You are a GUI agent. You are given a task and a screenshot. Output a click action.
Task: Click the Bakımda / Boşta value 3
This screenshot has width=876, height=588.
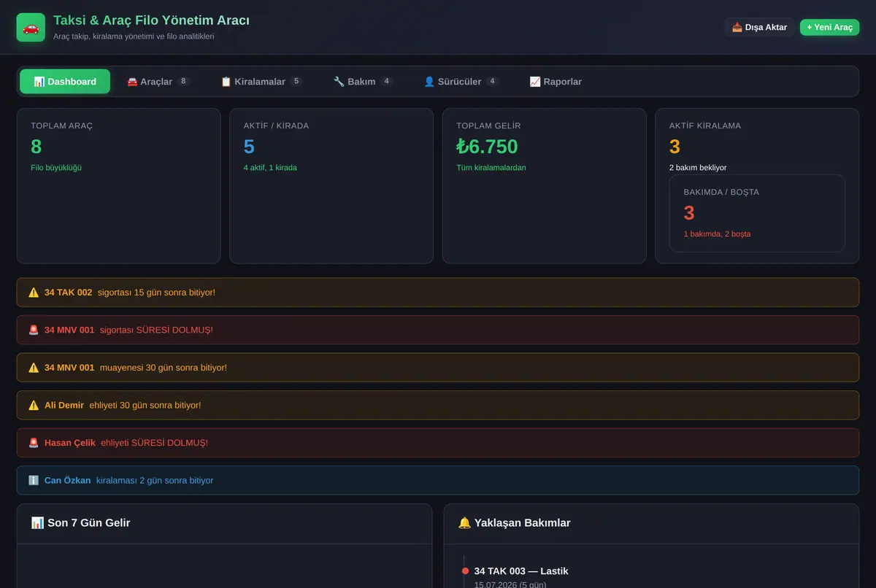[689, 213]
